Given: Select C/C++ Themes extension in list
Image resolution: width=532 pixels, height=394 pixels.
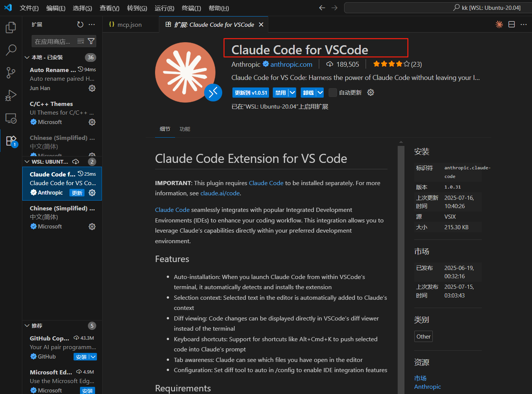Looking at the screenshot, I should click(x=62, y=113).
